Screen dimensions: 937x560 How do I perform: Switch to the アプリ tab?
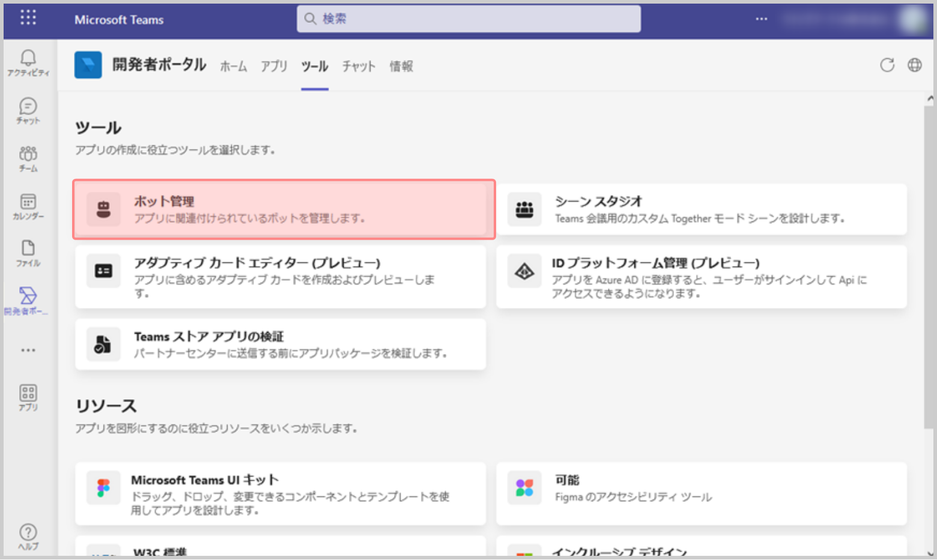pos(274,66)
